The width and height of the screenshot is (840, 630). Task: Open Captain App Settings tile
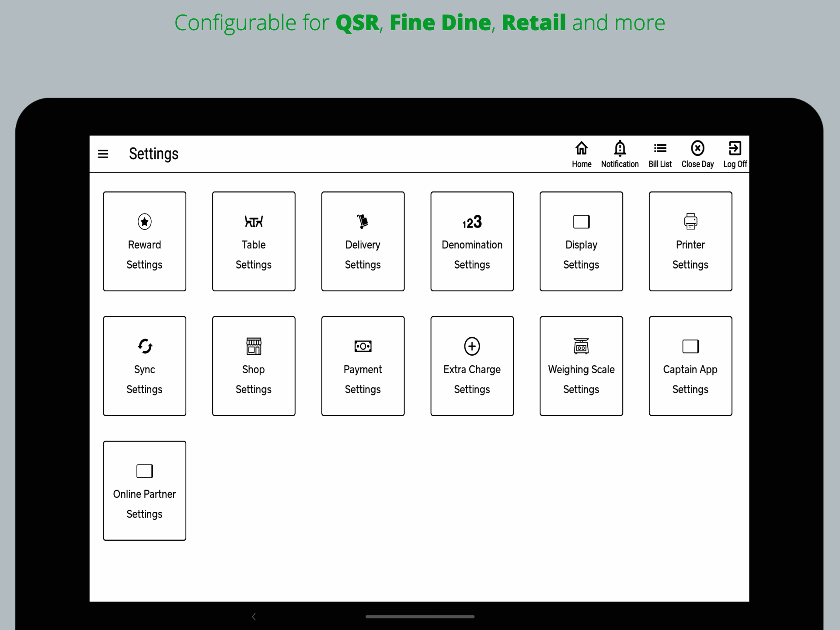(x=690, y=366)
